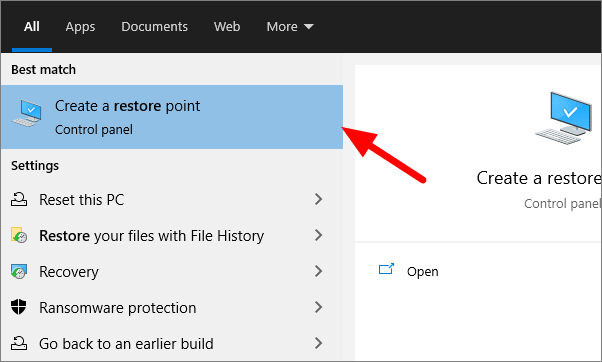Expand the arrow next to File History result

pos(318,235)
